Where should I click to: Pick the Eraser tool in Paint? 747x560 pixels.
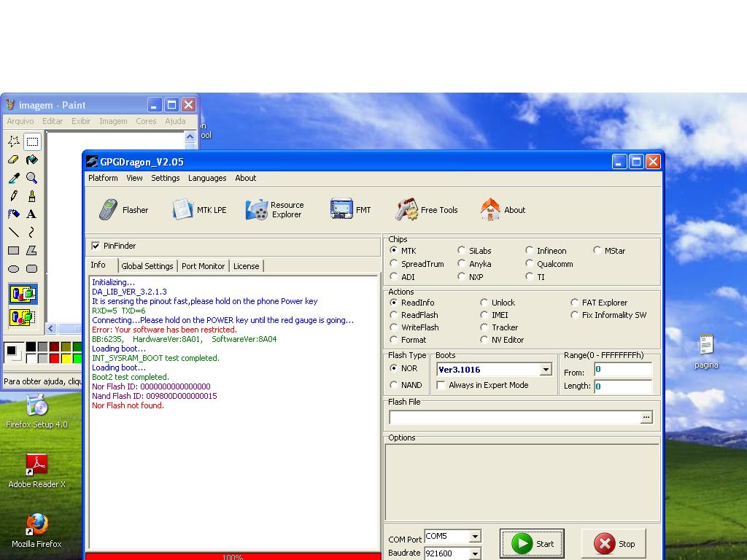point(14,160)
